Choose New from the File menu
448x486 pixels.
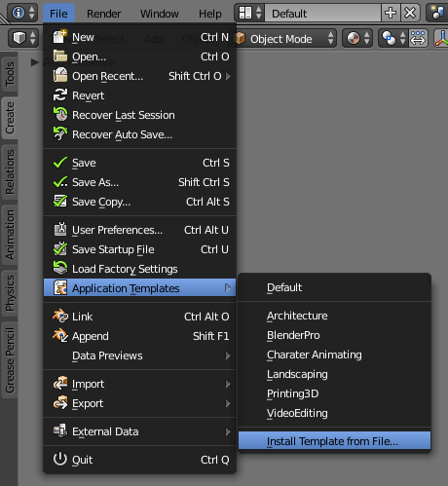coord(140,37)
